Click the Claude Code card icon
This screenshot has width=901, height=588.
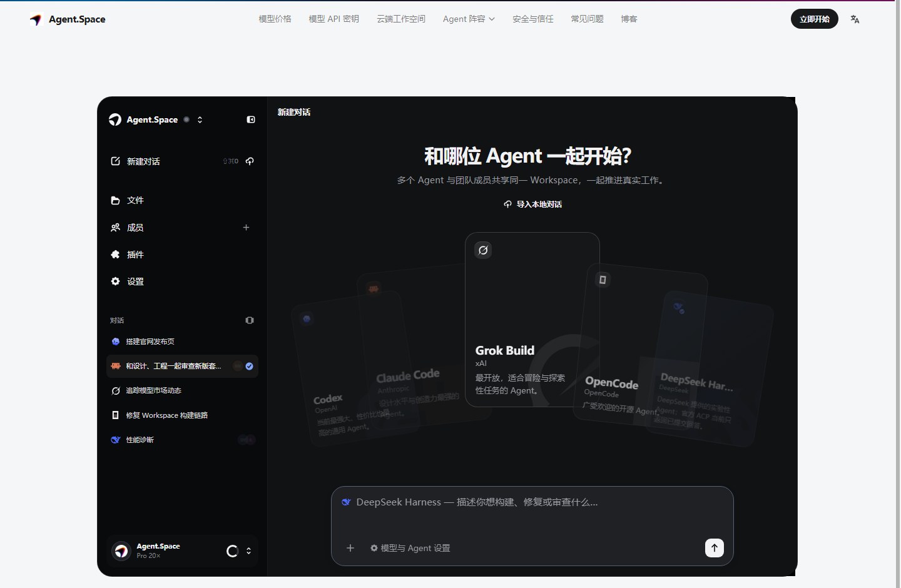click(x=374, y=289)
